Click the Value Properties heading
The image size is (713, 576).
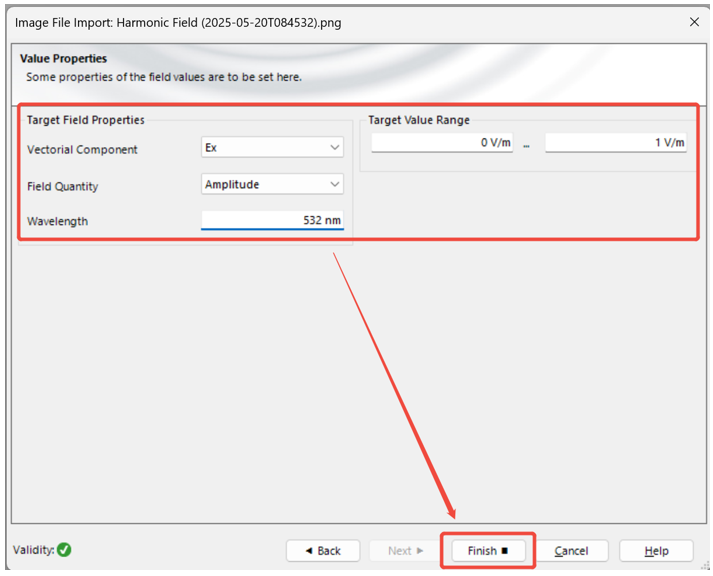[x=63, y=60]
